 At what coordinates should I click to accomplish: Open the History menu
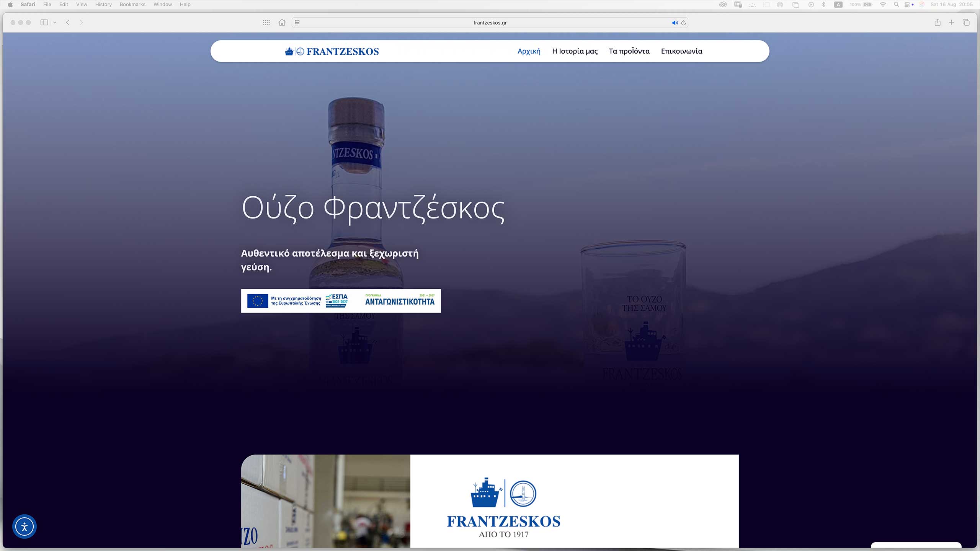[103, 5]
